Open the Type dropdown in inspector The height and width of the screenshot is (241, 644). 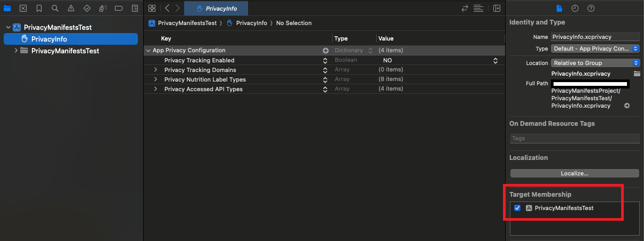point(595,49)
